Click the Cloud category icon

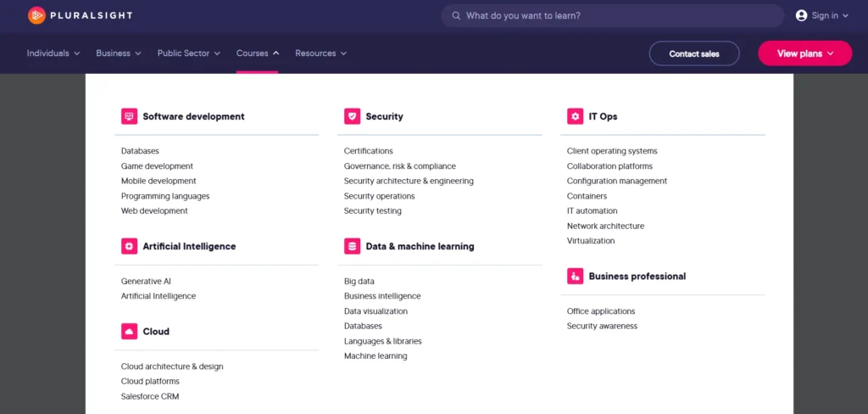coord(129,331)
